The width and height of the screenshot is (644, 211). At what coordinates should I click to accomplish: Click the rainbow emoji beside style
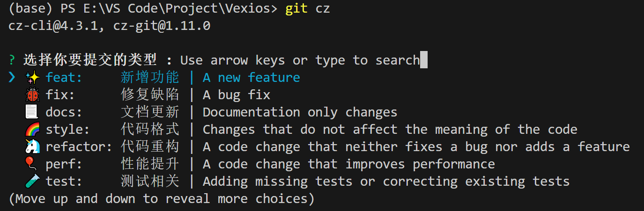tap(32, 130)
